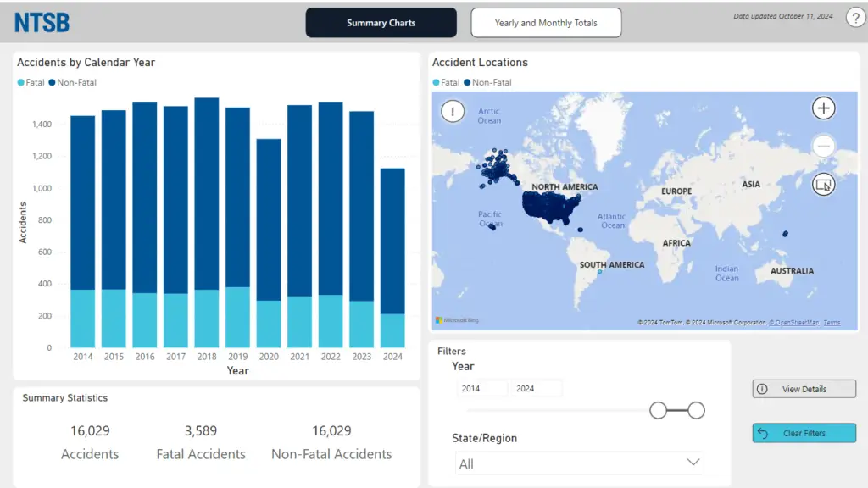Click the map selection mode icon
The height and width of the screenshot is (488, 868).
[x=824, y=184]
